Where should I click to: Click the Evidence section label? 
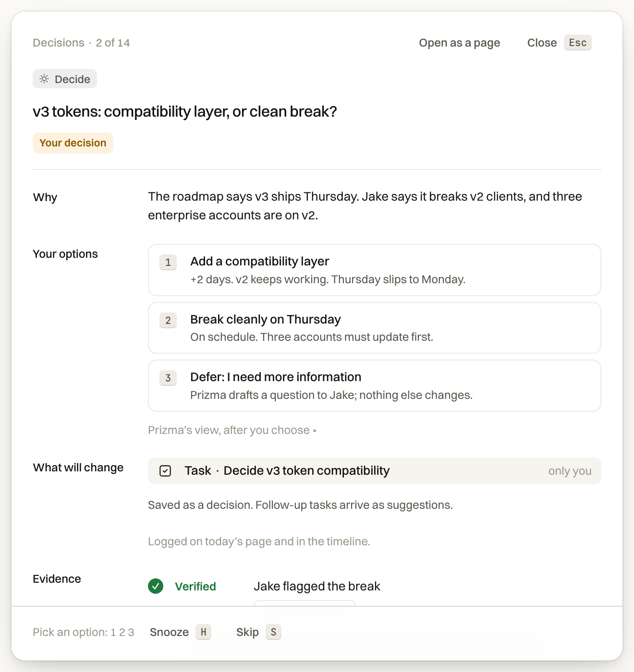pyautogui.click(x=57, y=579)
